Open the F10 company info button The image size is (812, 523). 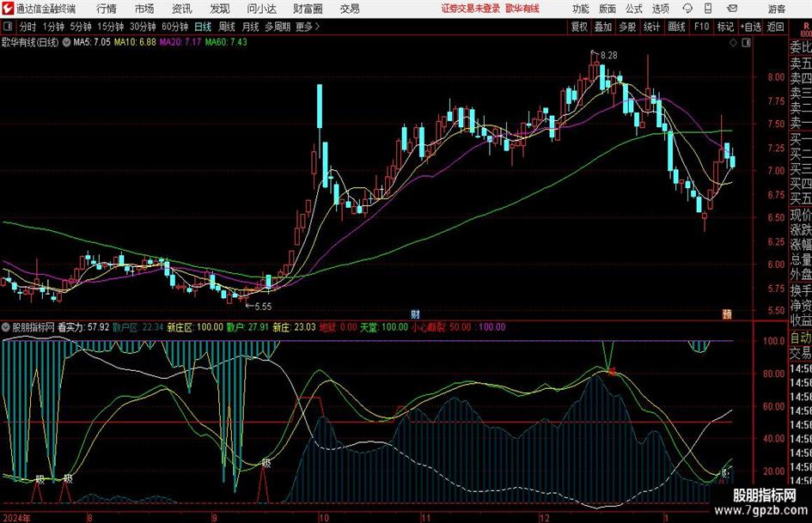click(701, 27)
